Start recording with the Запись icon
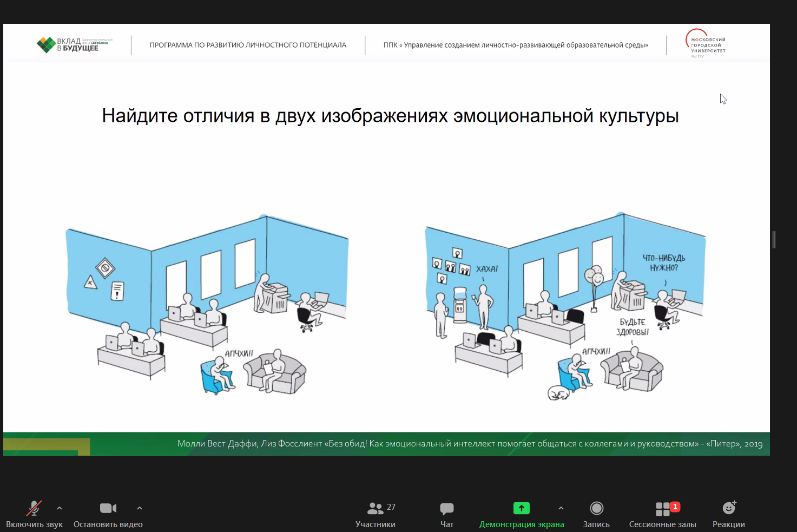The width and height of the screenshot is (797, 532). coord(596,508)
